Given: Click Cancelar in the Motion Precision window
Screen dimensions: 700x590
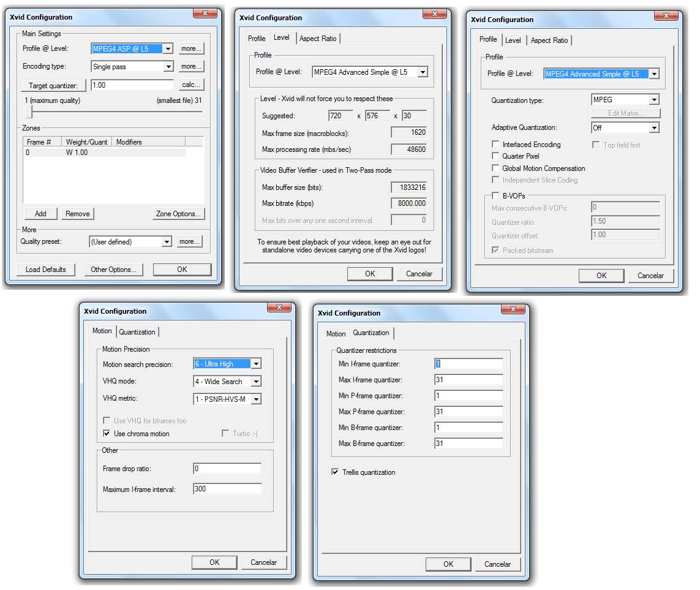Looking at the screenshot, I should coord(264,562).
